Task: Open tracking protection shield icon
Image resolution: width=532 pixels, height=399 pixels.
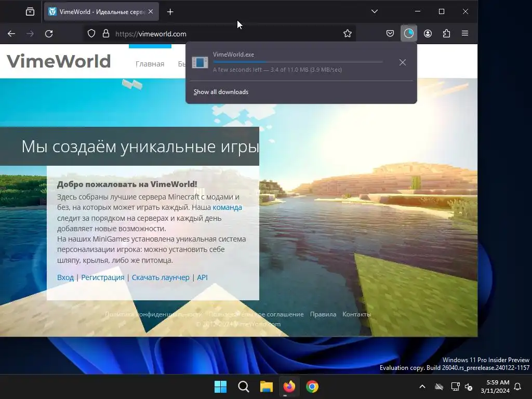Action: click(91, 34)
